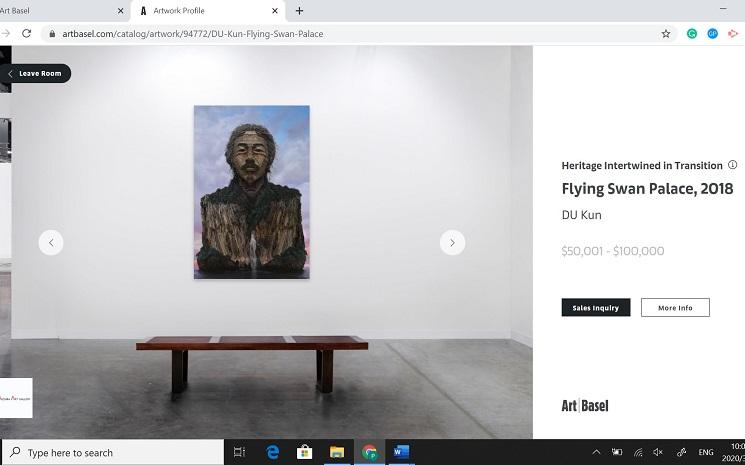Click the muted volume icon in tray
This screenshot has height=465, width=745.
click(x=658, y=453)
